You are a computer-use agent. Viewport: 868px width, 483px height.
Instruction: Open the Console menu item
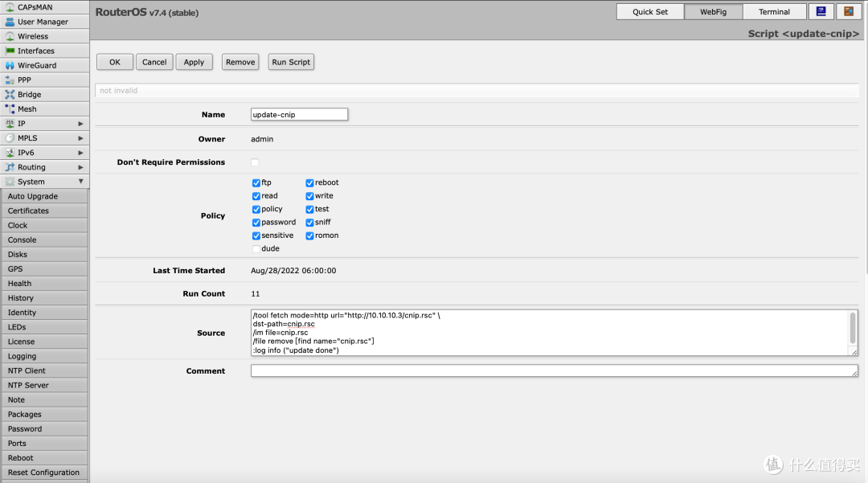click(x=44, y=239)
